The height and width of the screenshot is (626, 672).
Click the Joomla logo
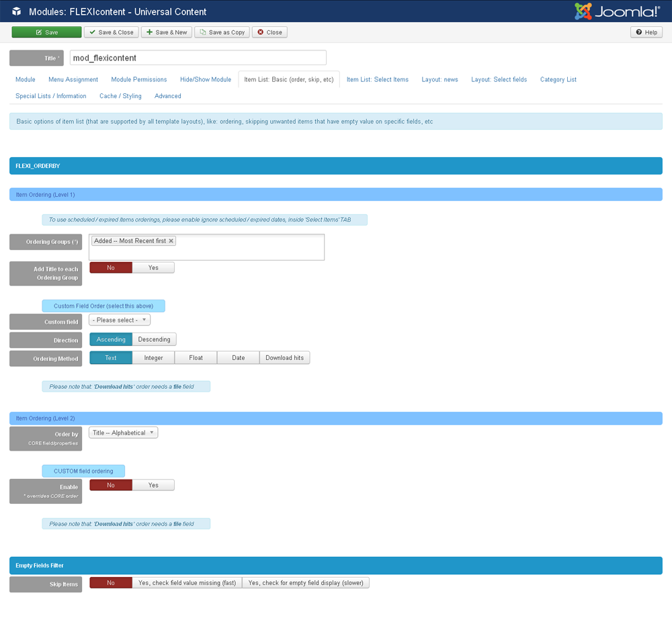coord(617,11)
